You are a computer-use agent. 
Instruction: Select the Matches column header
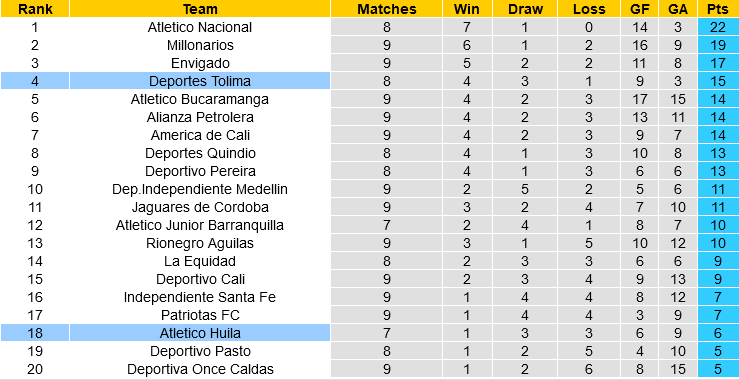click(x=386, y=9)
